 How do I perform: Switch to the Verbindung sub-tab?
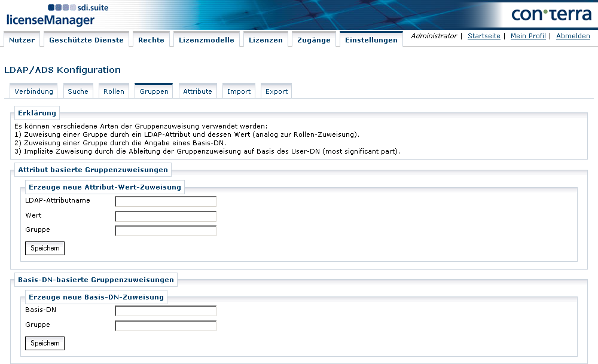[x=33, y=91]
